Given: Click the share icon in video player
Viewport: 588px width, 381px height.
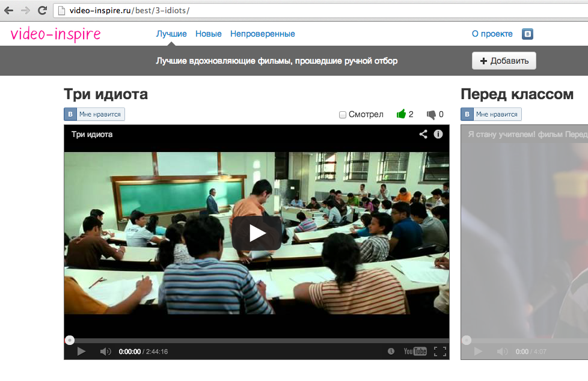Looking at the screenshot, I should coord(423,134).
